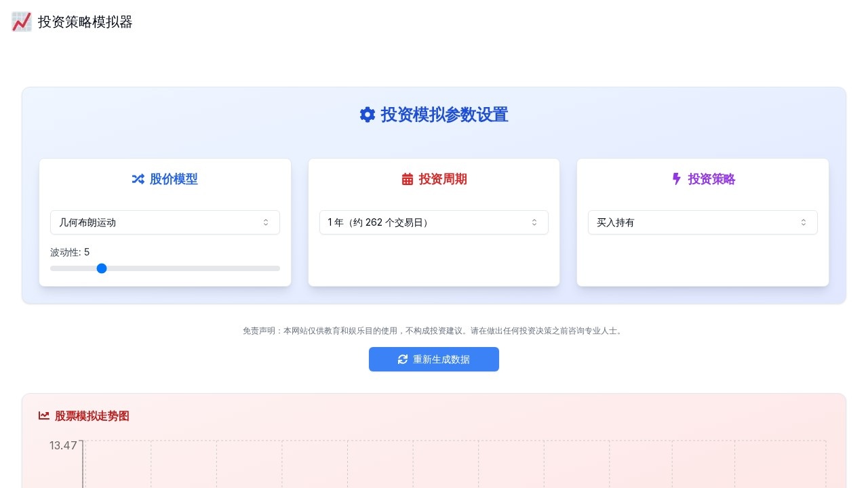Click the chart icon beside 股票模拟走势图
Screen dimensions: 868x488
pyautogui.click(x=44, y=415)
